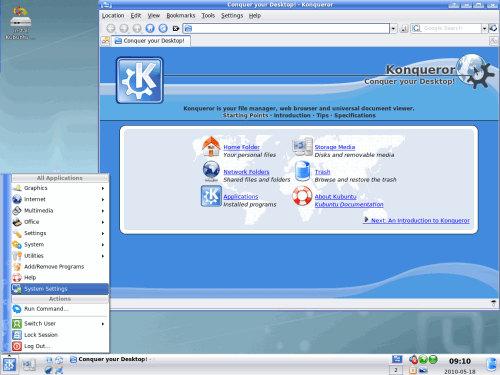Click the Back navigation arrow in Konqueror
500x375 pixels.
click(111, 28)
